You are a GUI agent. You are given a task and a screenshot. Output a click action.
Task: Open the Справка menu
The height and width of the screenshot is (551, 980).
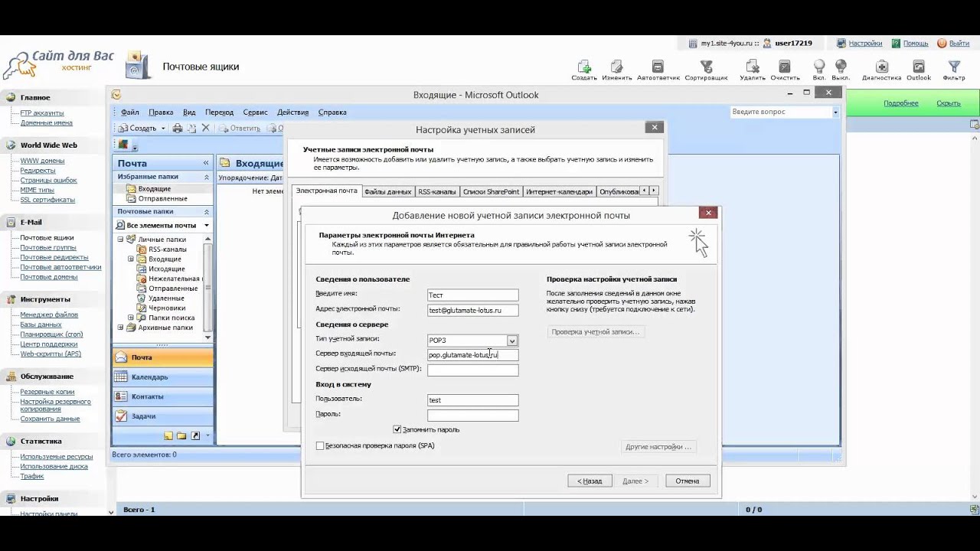click(332, 112)
